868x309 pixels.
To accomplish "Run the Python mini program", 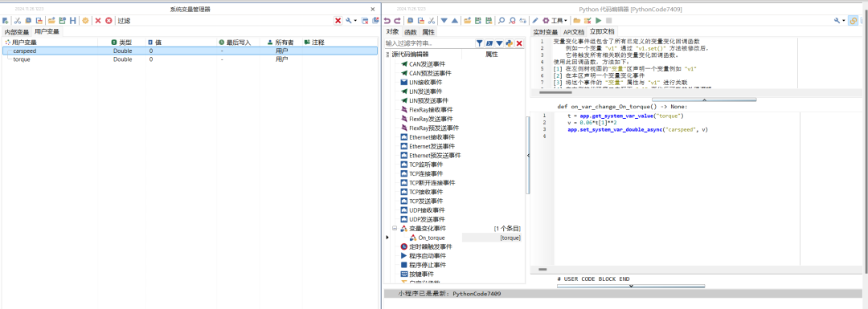I will click(x=599, y=20).
